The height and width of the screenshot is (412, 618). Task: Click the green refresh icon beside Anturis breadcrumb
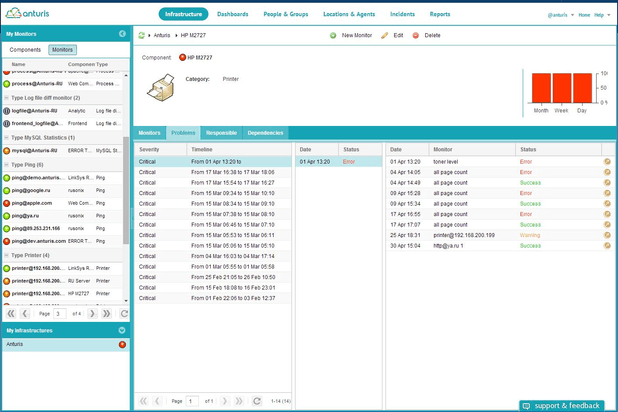pyautogui.click(x=142, y=35)
